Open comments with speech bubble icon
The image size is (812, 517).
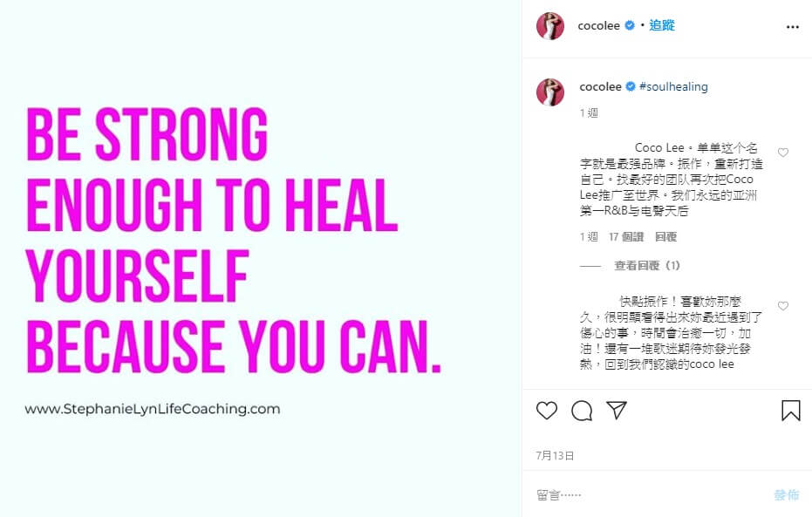coord(582,411)
